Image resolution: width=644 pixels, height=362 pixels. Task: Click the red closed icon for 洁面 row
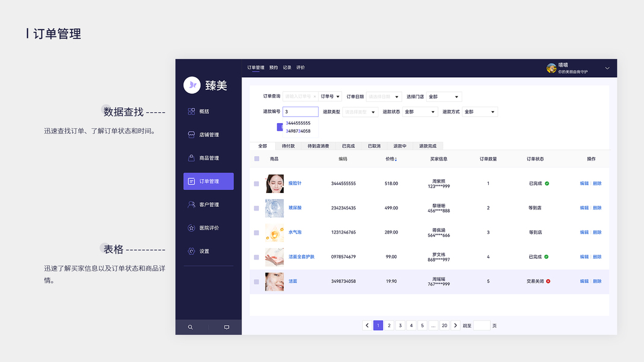click(548, 281)
